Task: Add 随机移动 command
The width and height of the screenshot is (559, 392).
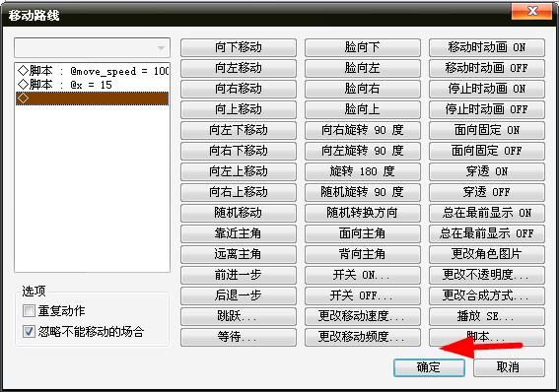Action: 239,213
